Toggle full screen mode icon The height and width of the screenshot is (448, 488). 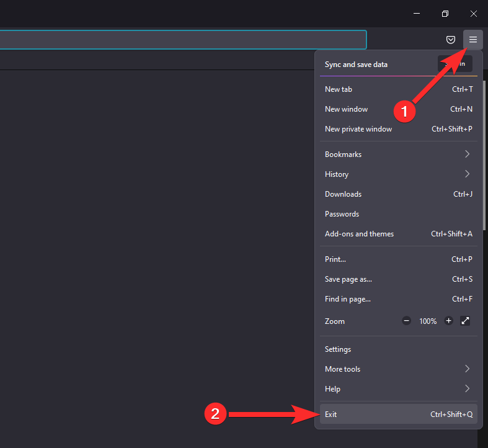click(x=466, y=321)
